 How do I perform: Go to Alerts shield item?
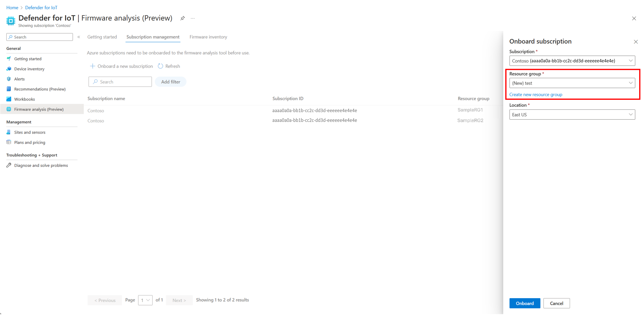click(19, 79)
